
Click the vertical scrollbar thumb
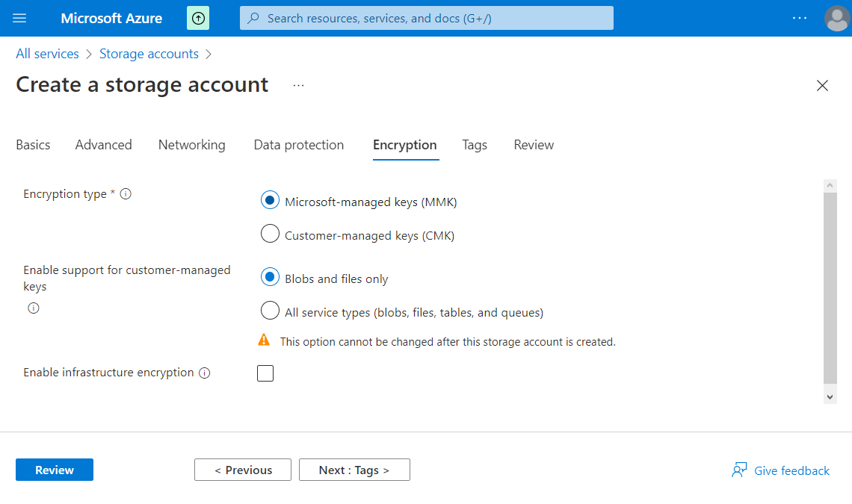[x=830, y=288]
